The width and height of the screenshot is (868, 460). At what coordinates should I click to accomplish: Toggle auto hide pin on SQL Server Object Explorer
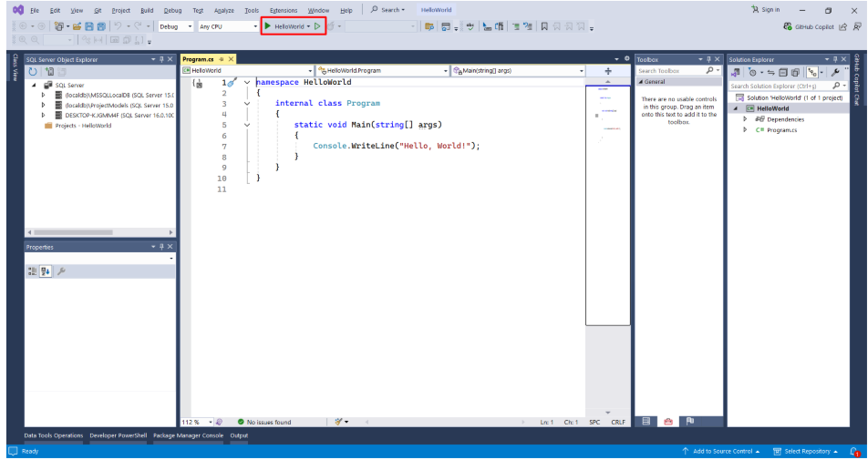[x=161, y=59]
